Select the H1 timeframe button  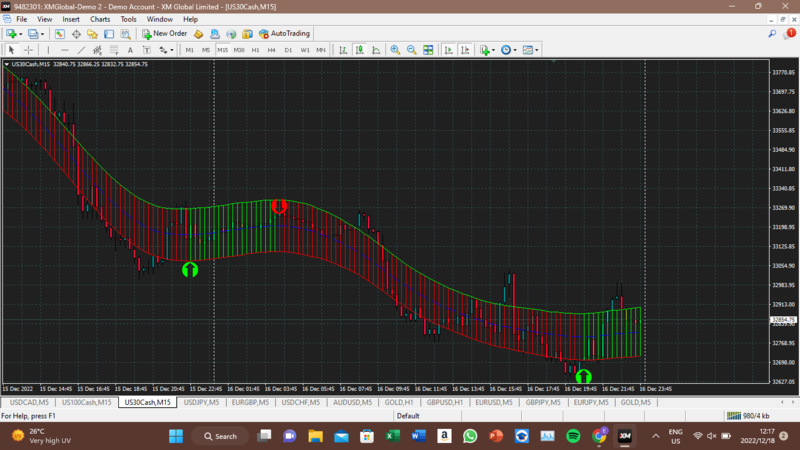[255, 50]
